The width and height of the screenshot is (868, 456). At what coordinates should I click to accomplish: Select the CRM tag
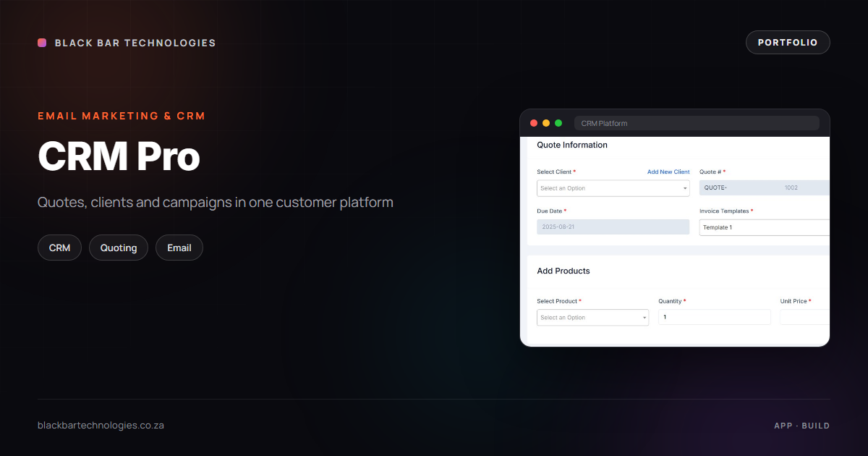tap(59, 248)
